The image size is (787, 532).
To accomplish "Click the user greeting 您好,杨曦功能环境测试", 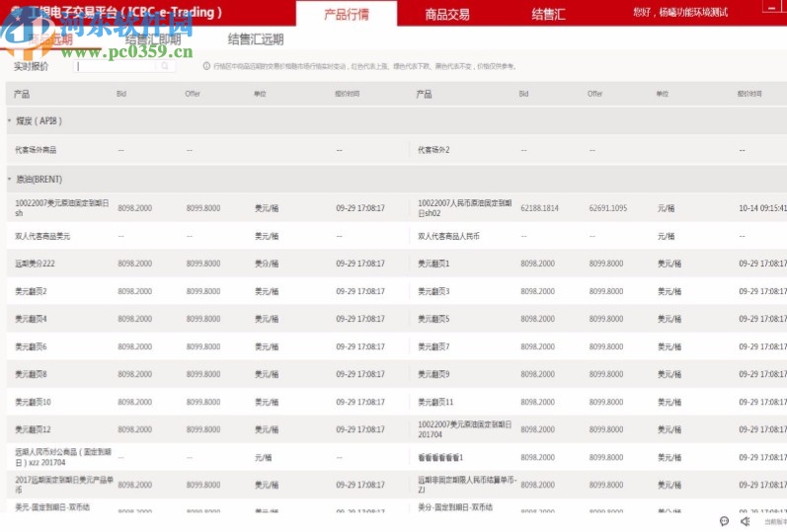I will pyautogui.click(x=680, y=12).
